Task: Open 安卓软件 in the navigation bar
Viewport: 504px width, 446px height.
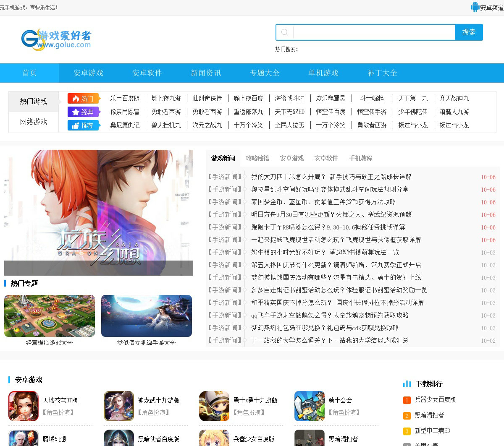Action: 147,73
